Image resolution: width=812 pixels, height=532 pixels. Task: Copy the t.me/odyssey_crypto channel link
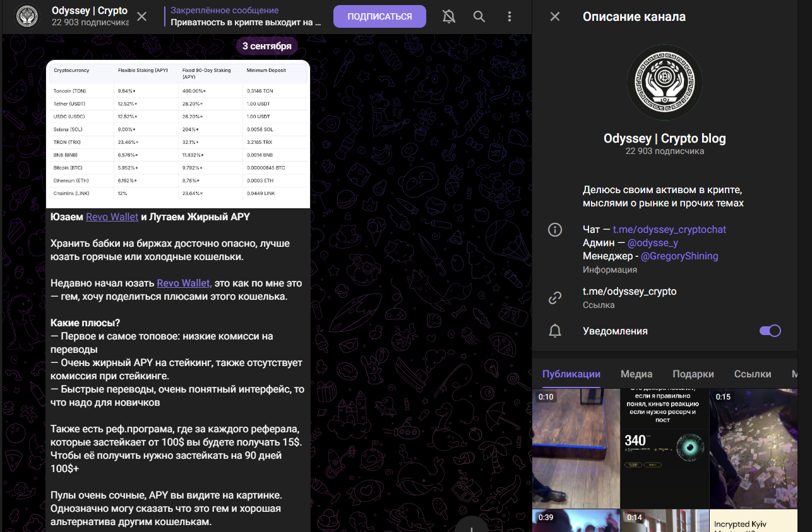[630, 292]
